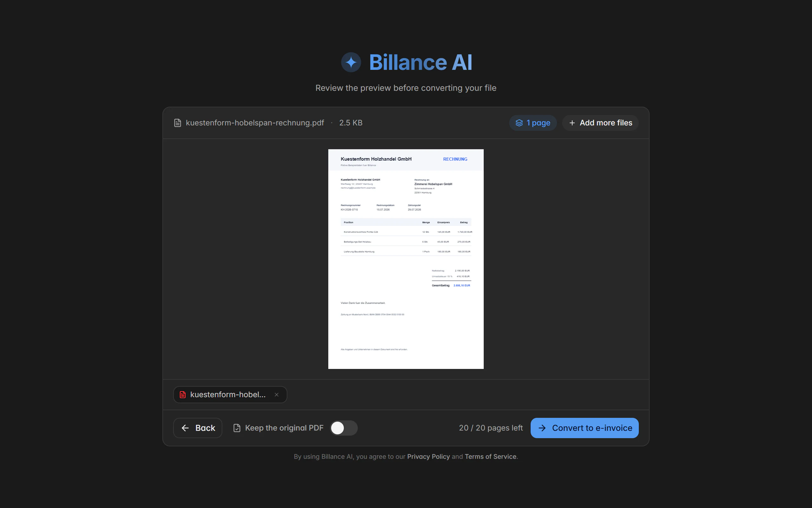
Task: Click the Keep the original PDF label
Action: 284,428
